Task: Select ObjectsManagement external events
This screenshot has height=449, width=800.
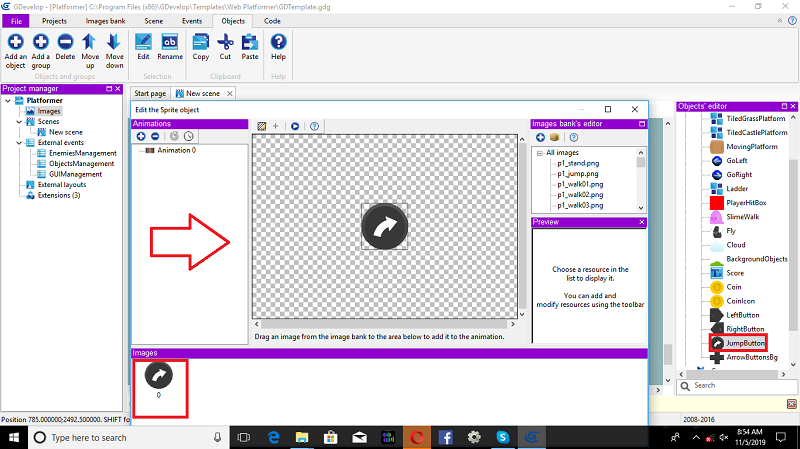Action: tap(82, 164)
